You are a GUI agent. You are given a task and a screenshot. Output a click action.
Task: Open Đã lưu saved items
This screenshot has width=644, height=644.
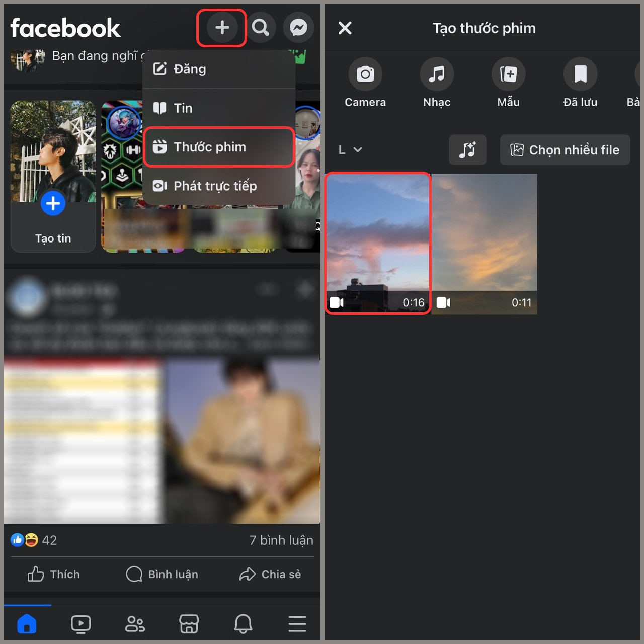click(x=580, y=82)
